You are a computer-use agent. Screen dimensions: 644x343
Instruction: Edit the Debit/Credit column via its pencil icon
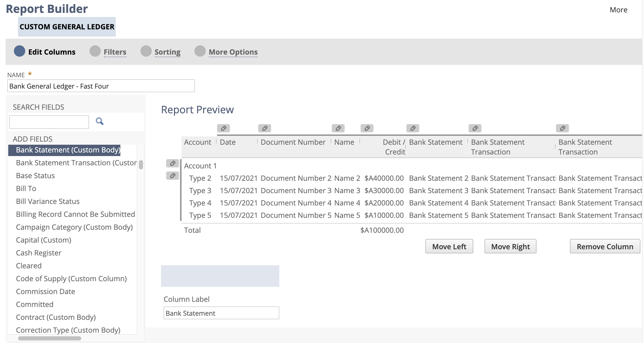[367, 128]
